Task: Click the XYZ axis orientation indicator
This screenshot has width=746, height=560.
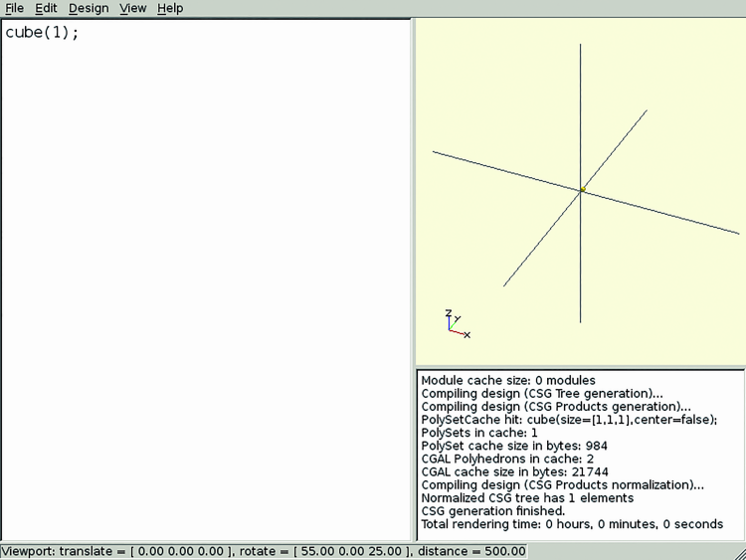Action: pos(456,323)
